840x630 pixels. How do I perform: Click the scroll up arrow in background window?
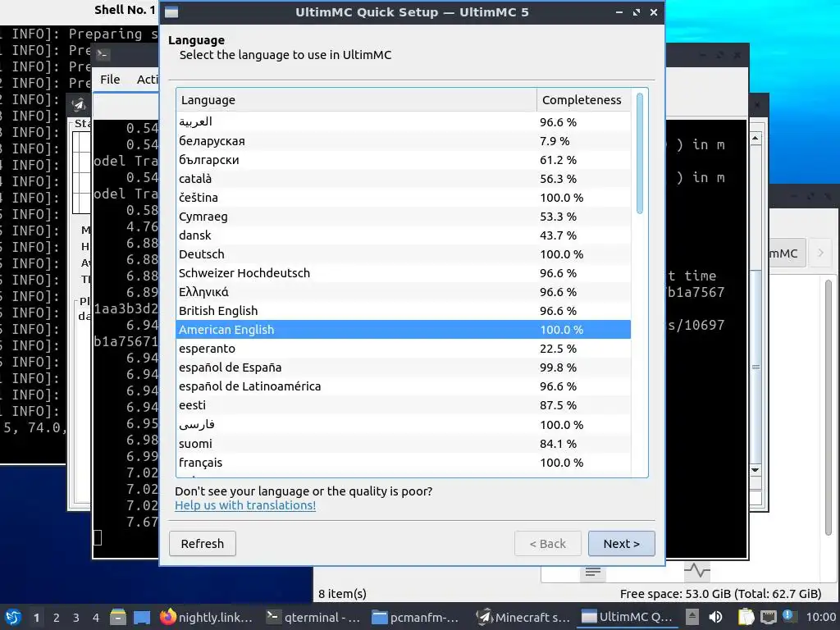click(x=756, y=139)
